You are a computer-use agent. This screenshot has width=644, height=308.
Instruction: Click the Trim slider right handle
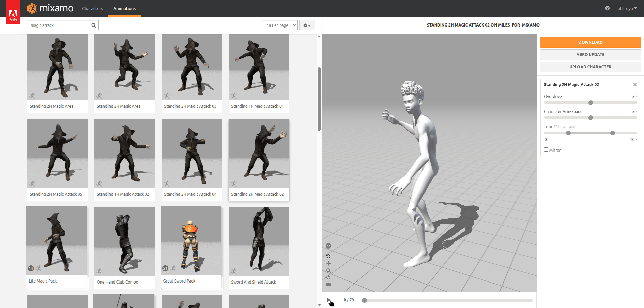[613, 133]
